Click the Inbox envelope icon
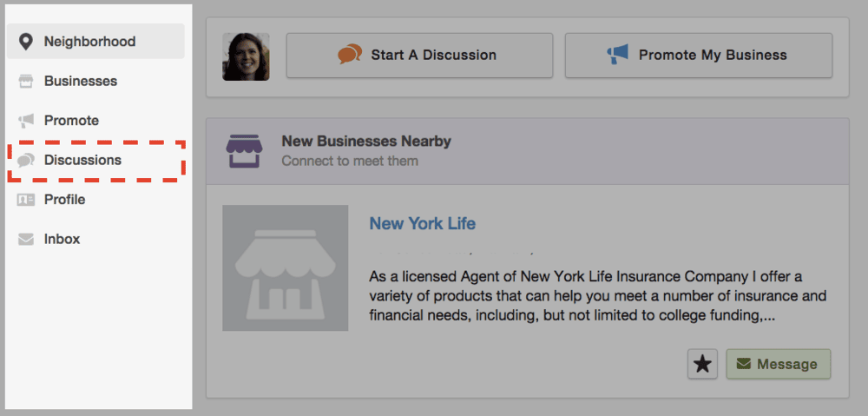The width and height of the screenshot is (868, 416). tap(26, 239)
